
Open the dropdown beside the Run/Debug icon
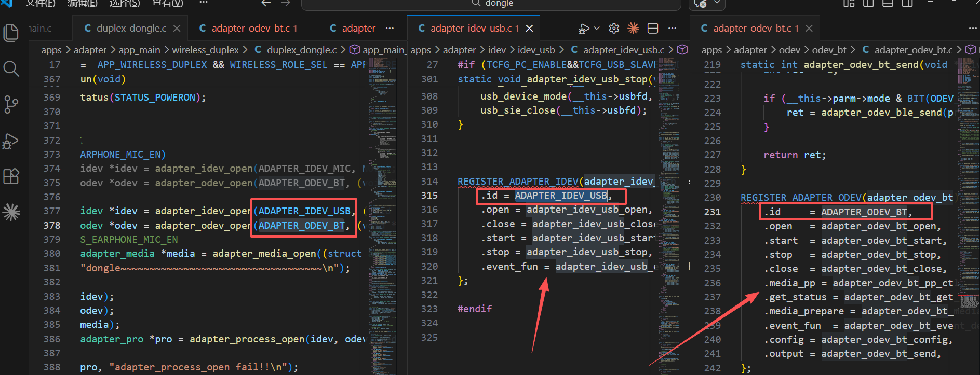coord(597,29)
